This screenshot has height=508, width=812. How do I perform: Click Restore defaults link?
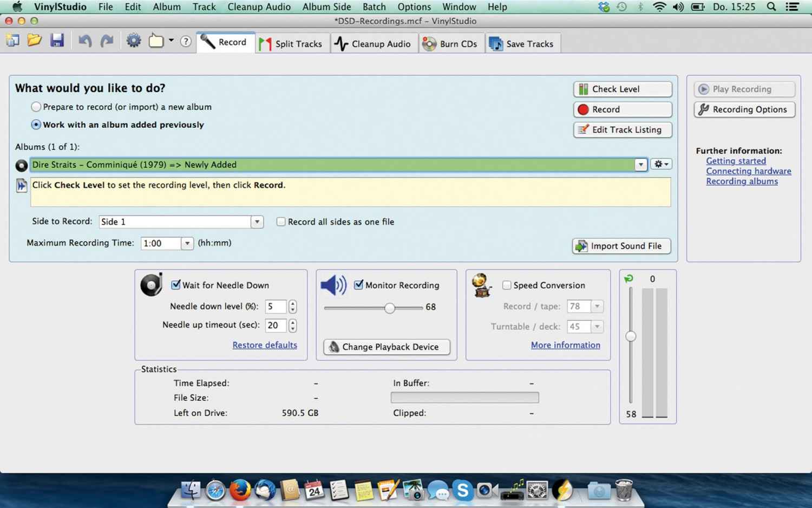tap(265, 345)
